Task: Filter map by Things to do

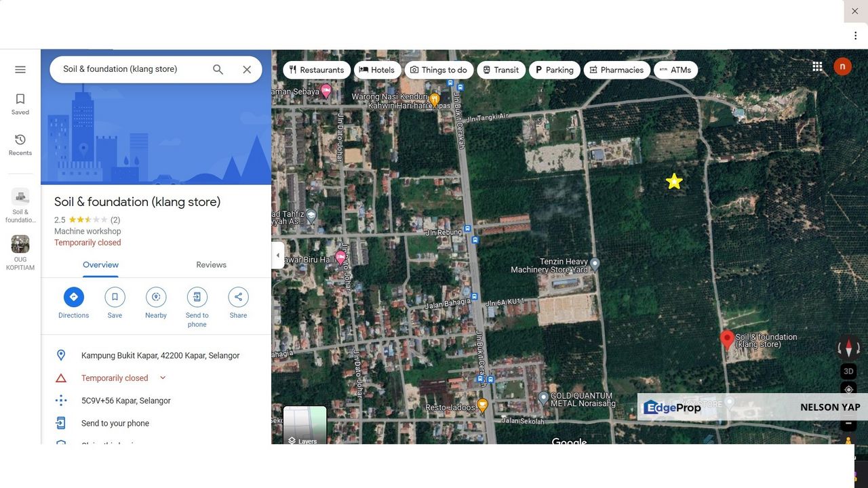Action: click(439, 70)
